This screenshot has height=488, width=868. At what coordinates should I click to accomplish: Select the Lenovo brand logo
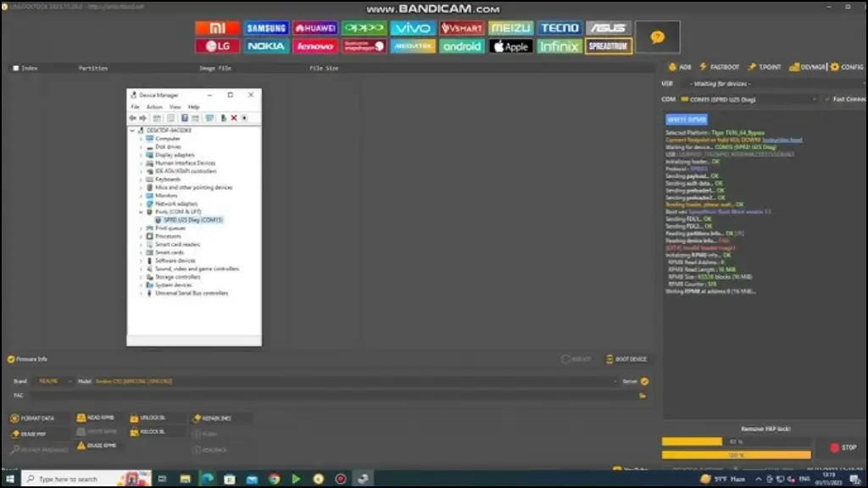[315, 46]
